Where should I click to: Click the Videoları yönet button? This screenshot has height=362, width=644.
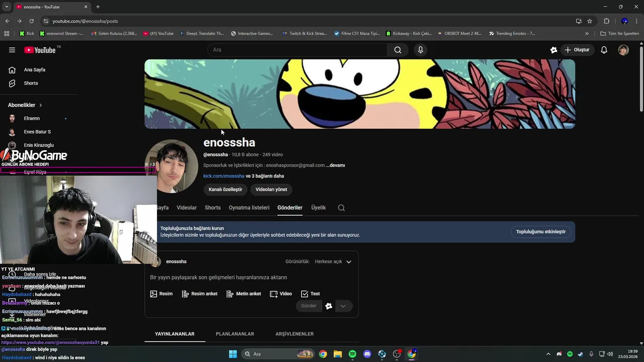click(x=271, y=190)
